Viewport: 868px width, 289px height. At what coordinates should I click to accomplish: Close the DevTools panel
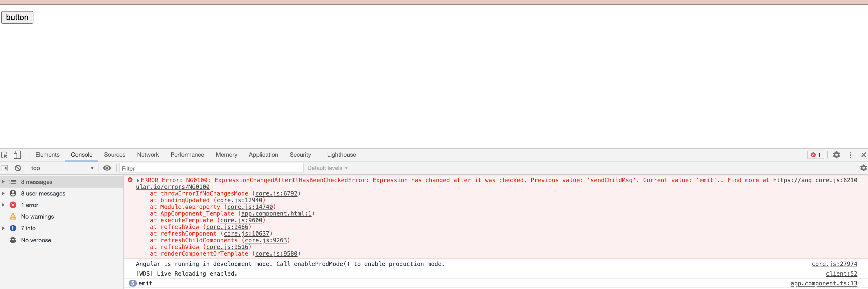pyautogui.click(x=863, y=155)
